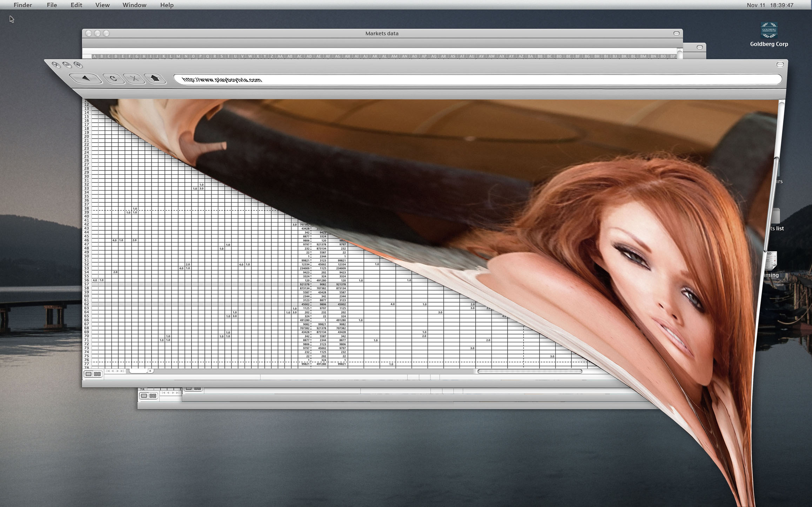Jump to last sheet in Markets data

(x=122, y=371)
